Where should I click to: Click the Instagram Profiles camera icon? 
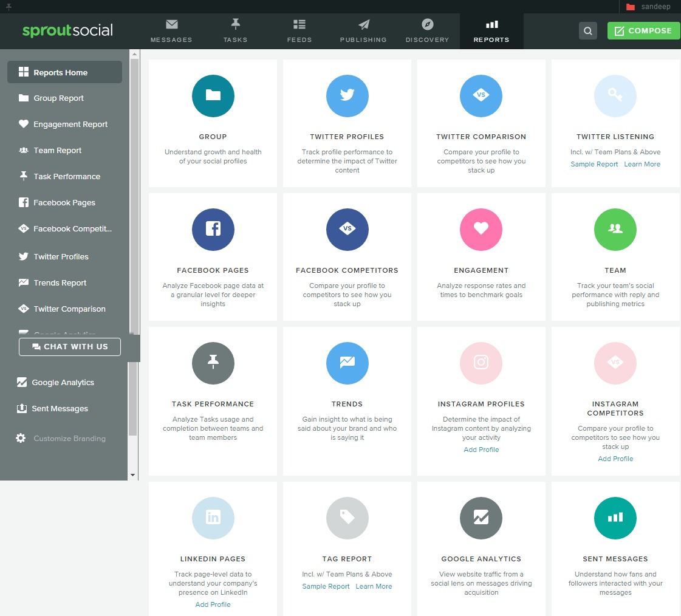coord(481,363)
